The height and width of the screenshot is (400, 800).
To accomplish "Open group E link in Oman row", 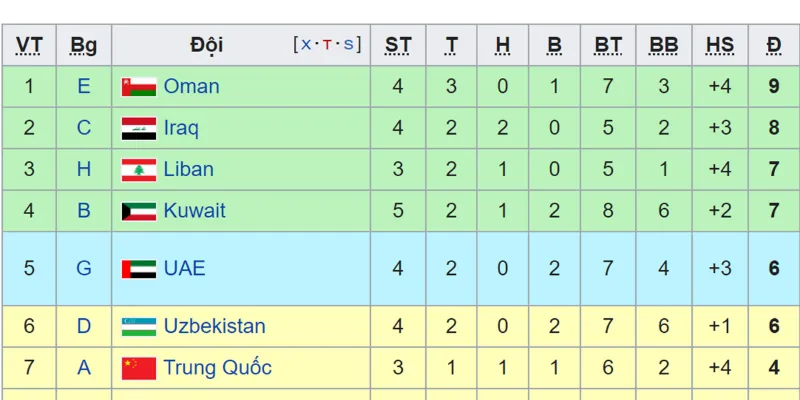I will coord(84,87).
